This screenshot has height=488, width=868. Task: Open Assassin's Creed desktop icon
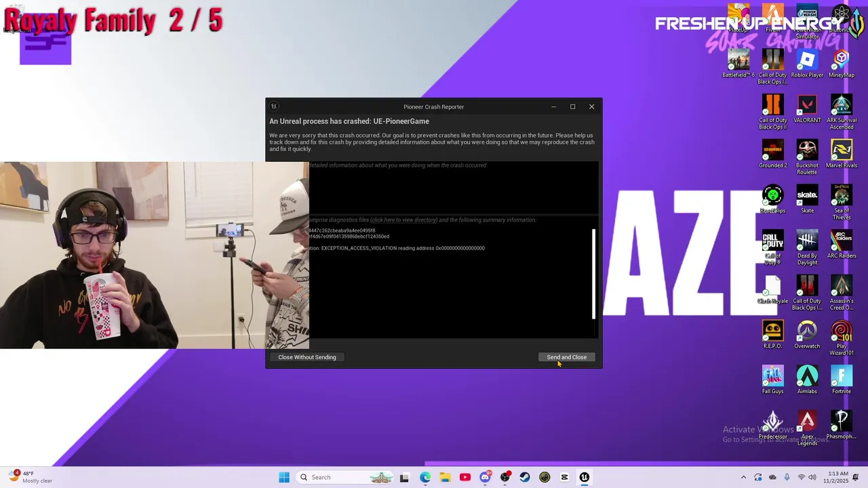842,293
